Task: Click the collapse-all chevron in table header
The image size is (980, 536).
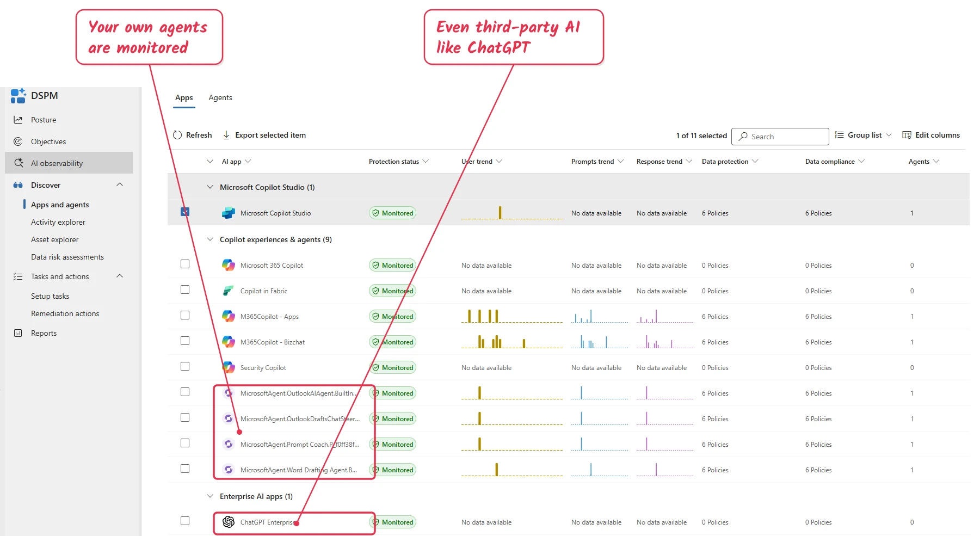Action: pos(210,161)
